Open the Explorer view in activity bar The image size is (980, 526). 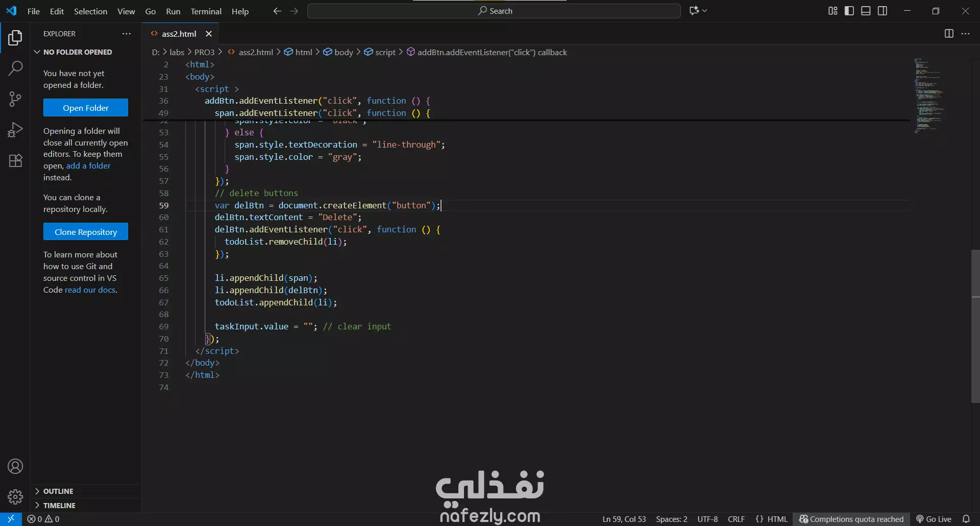(15, 38)
